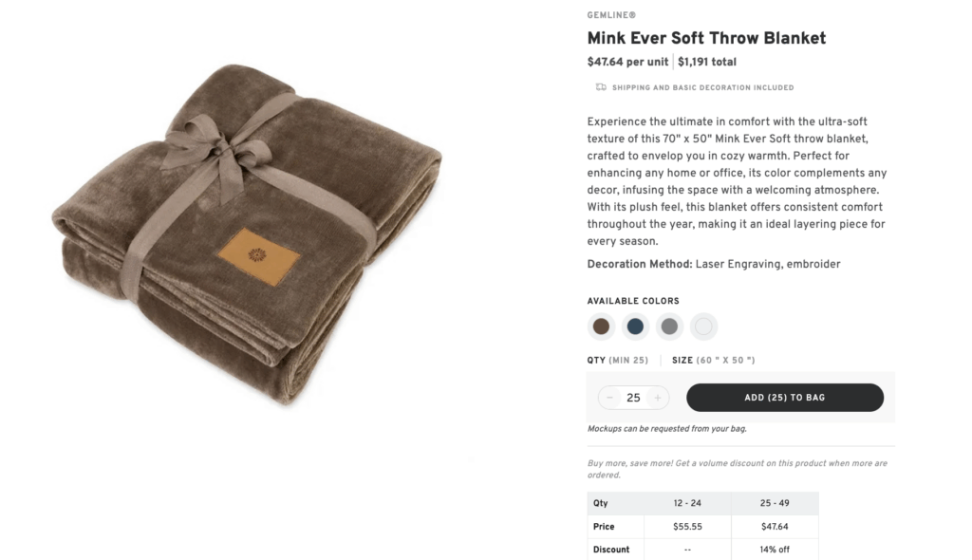Increase quantity with the plus button

pyautogui.click(x=658, y=398)
